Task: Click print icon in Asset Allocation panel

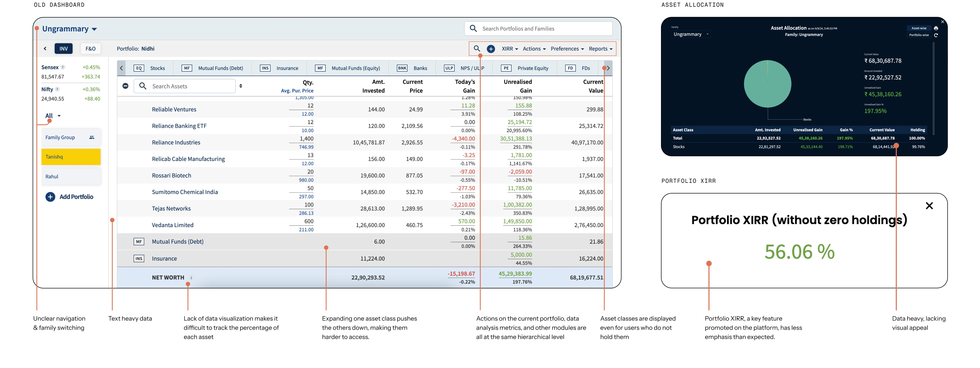Action: [936, 28]
